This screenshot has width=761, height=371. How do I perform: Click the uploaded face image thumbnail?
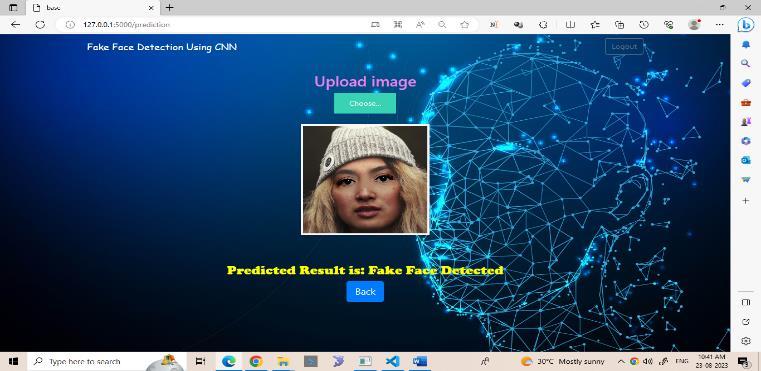point(365,180)
